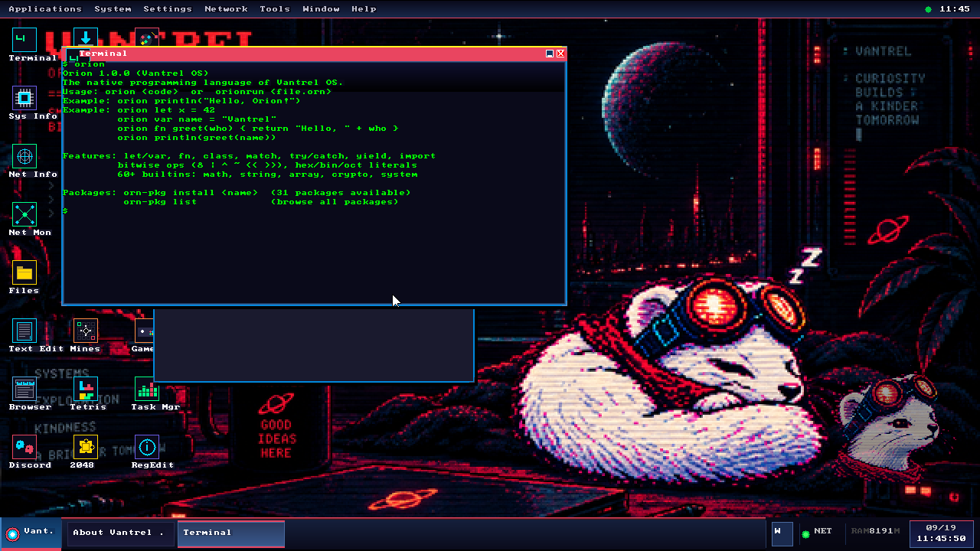Image resolution: width=980 pixels, height=551 pixels.
Task: Open the Window menu
Action: [321, 9]
